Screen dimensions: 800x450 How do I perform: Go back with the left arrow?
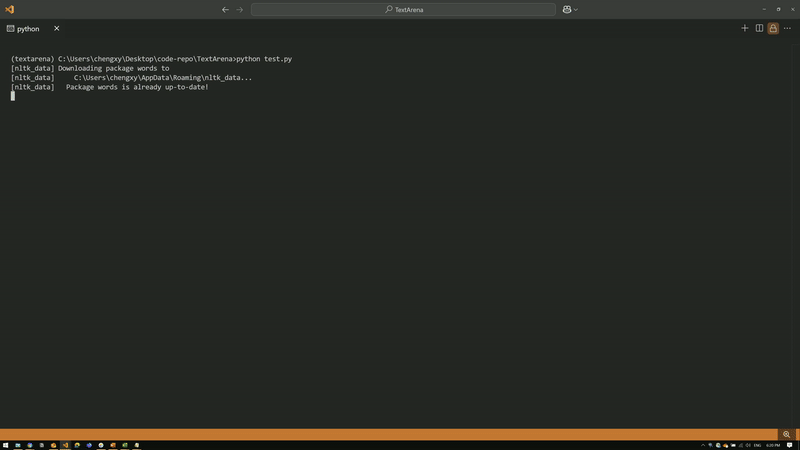coord(225,9)
